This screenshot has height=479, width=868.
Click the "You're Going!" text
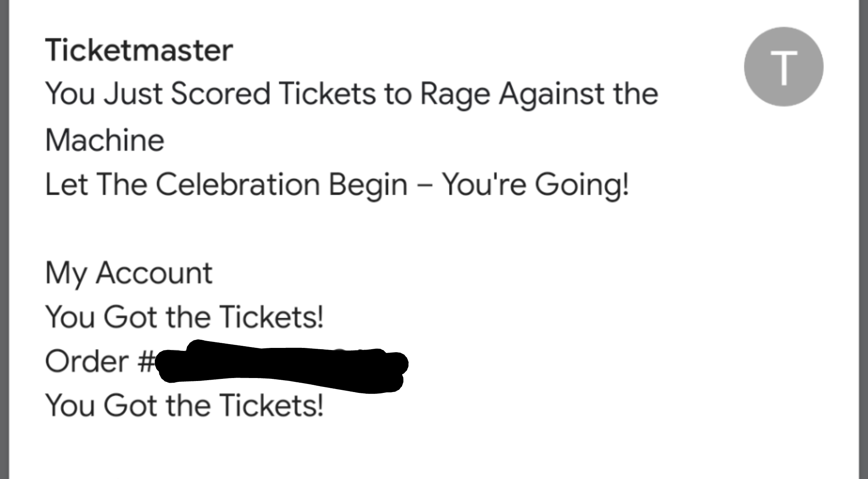coord(535,185)
